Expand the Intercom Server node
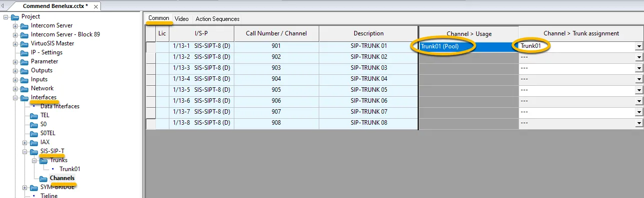Viewport: 644px width, 198px height. click(15, 26)
